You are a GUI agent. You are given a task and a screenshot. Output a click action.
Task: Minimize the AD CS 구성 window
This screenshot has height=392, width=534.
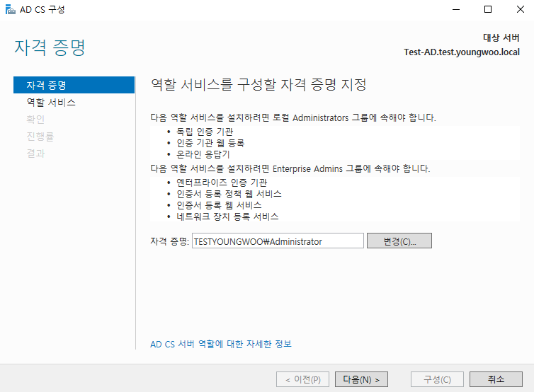click(x=456, y=9)
